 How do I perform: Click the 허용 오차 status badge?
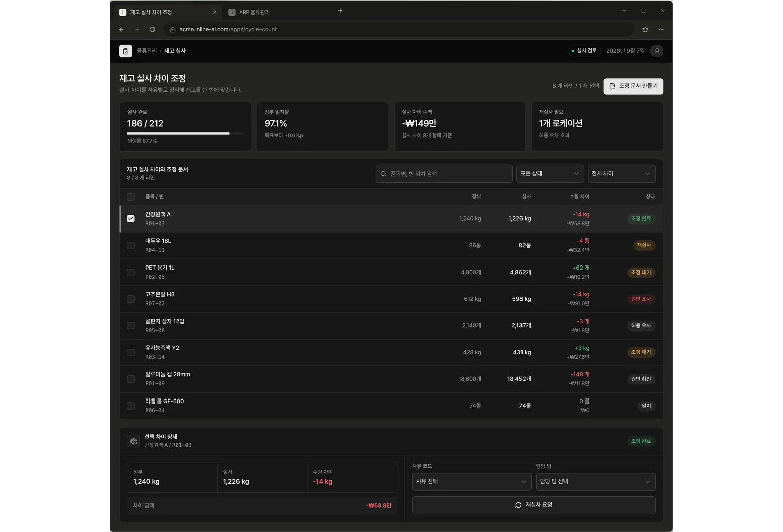click(641, 325)
